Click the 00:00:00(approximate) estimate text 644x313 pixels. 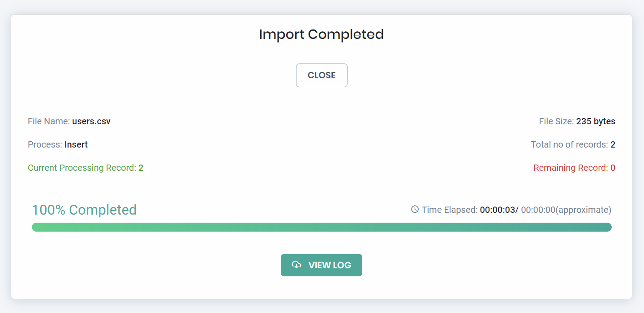(566, 210)
